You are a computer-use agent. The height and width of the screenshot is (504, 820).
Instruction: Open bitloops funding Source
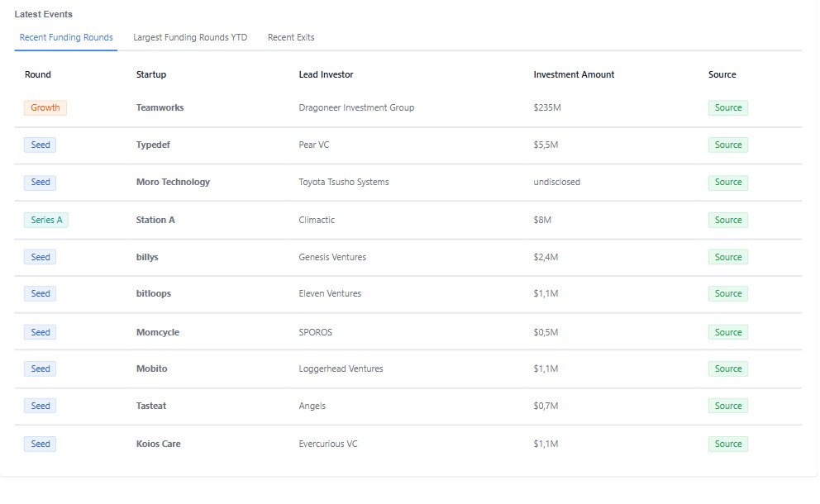tap(728, 294)
